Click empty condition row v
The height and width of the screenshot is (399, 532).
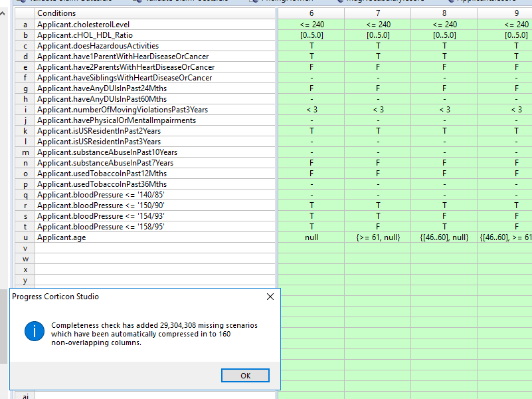155,248
